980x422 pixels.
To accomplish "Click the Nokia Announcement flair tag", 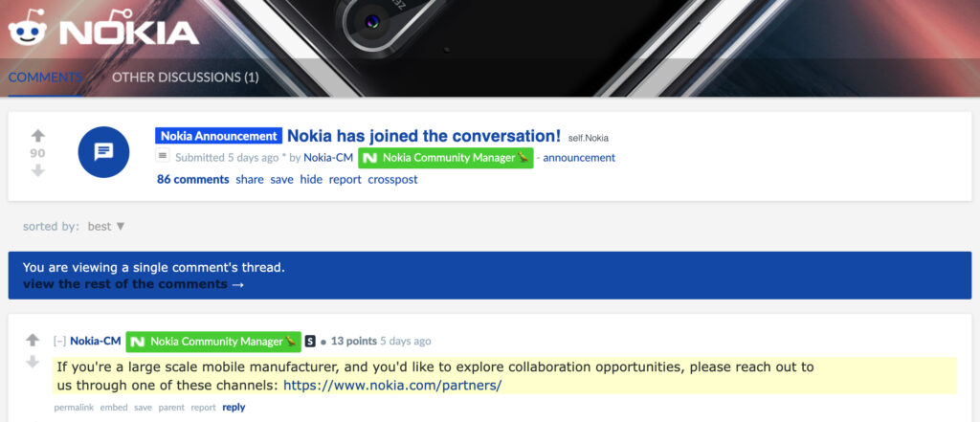I will tap(219, 136).
